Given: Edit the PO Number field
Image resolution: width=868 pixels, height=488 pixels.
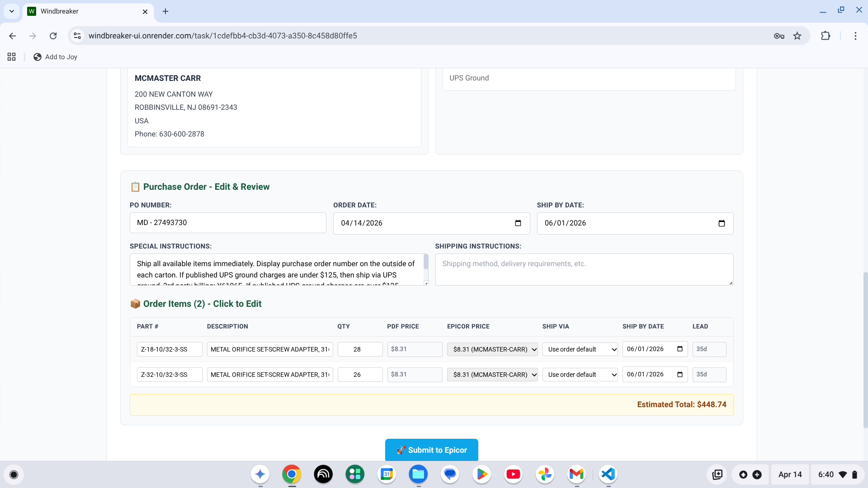Looking at the screenshot, I should (227, 222).
